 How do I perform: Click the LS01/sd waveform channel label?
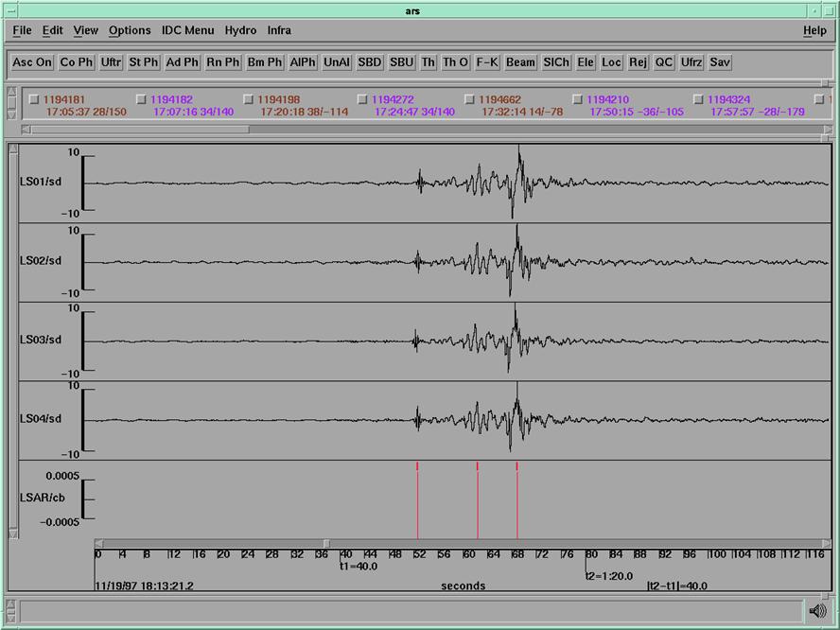click(x=41, y=183)
